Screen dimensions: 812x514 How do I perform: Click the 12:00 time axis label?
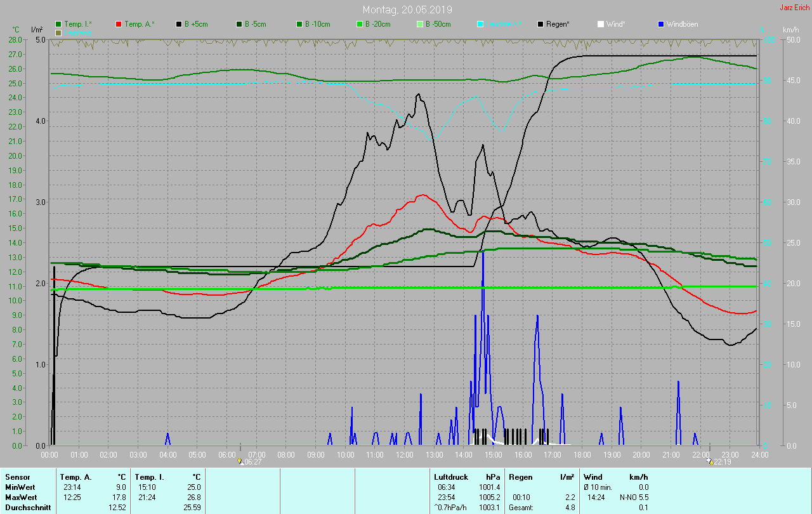coord(405,455)
